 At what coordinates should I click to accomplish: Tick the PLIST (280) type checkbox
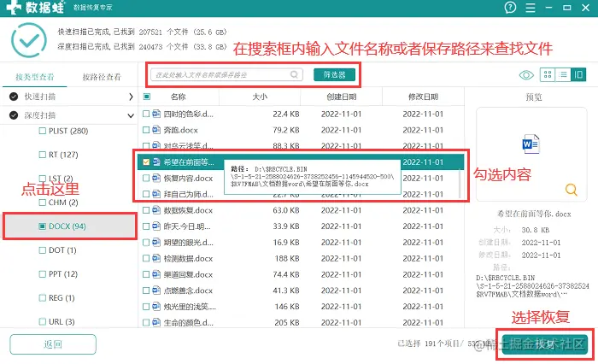pyautogui.click(x=43, y=131)
